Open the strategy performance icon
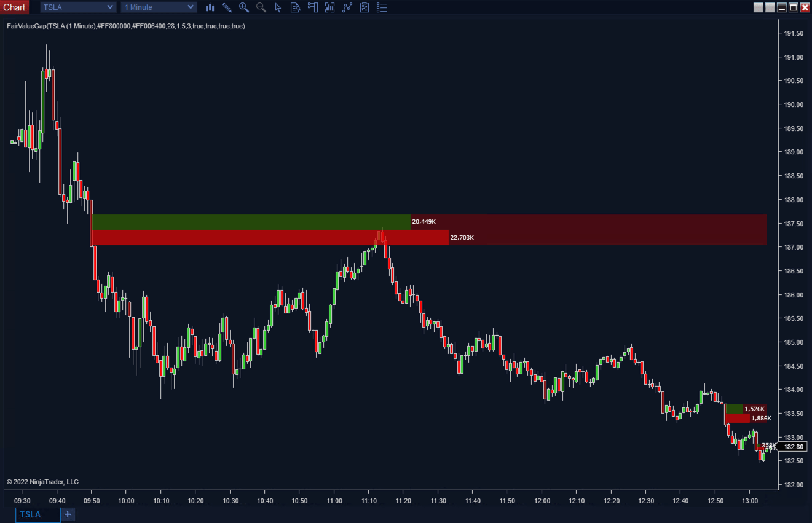Viewport: 812px width, 523px height. [365, 7]
